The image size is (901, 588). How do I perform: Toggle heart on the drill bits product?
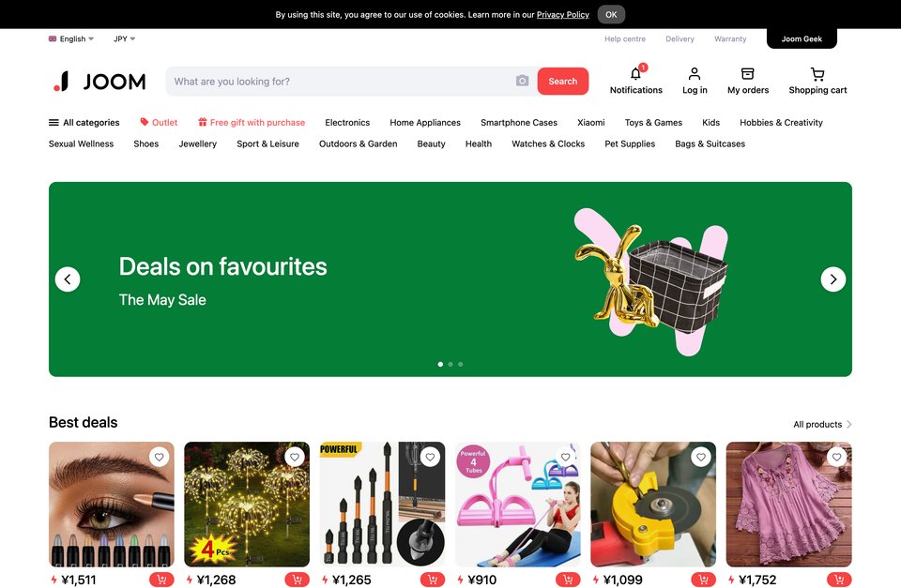pos(430,457)
